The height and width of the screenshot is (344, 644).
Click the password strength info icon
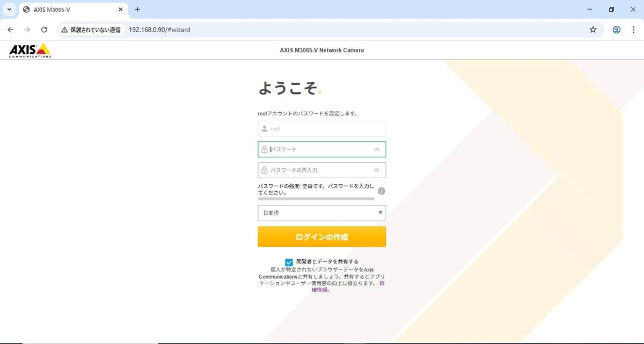click(382, 191)
